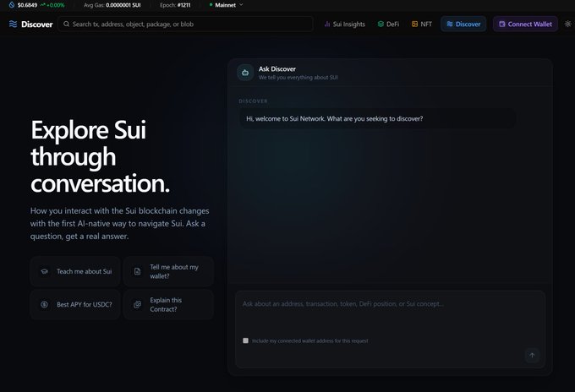Screen dimensions: 575x392
Task: Open Sui Insights tab
Action: pyautogui.click(x=345, y=24)
